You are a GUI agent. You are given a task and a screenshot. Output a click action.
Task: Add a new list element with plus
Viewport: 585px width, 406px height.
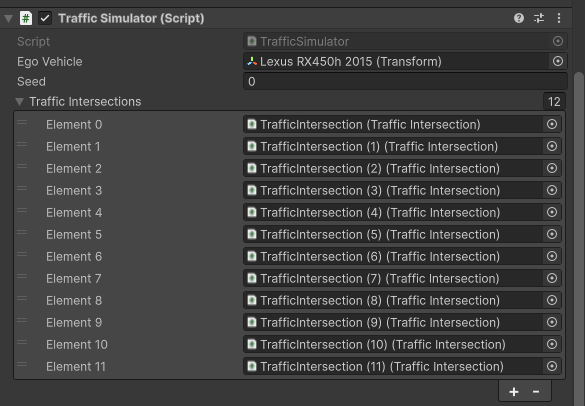[x=514, y=392]
